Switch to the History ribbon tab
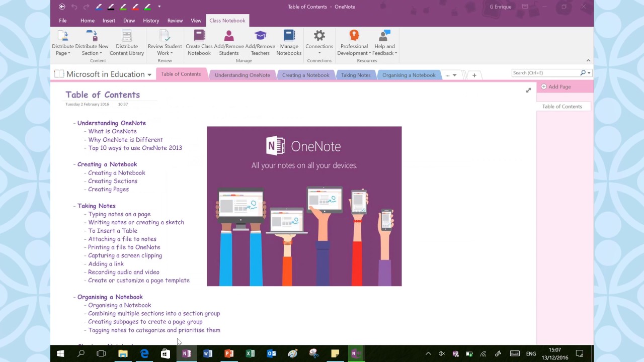644x362 pixels. 151,21
